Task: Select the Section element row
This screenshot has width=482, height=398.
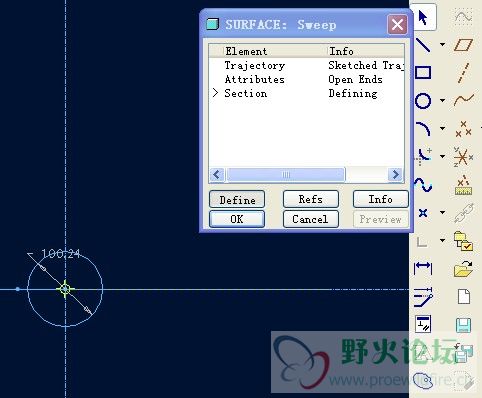Action: (306, 93)
